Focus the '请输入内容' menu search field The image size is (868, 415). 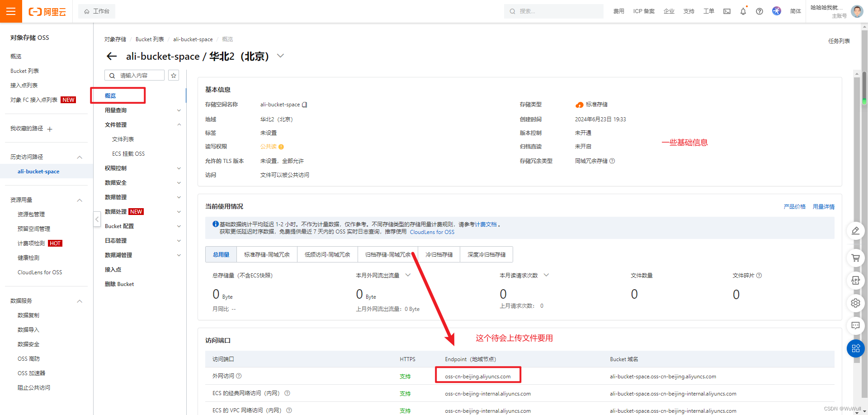point(135,76)
